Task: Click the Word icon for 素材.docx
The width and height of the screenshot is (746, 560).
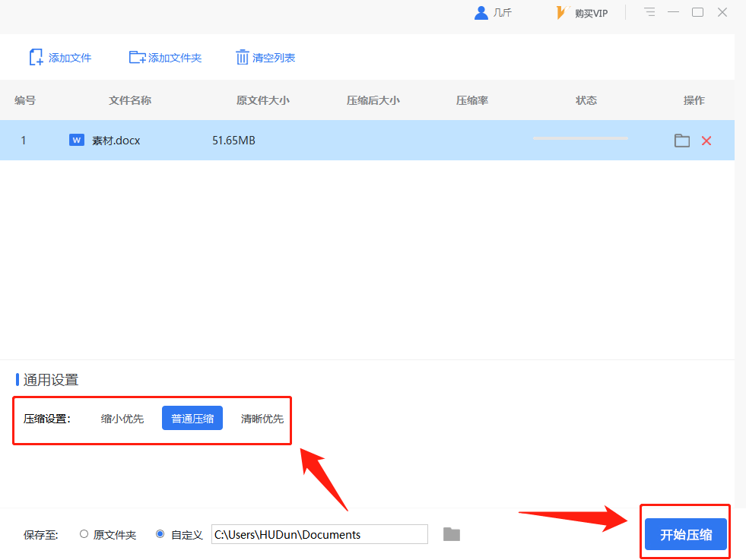Action: pyautogui.click(x=77, y=140)
